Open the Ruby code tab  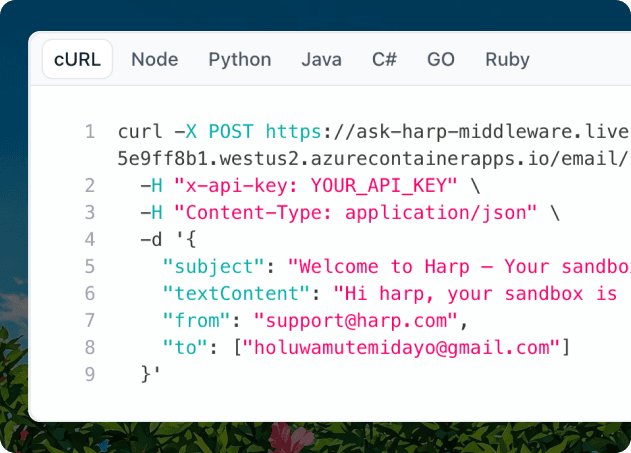click(x=507, y=60)
